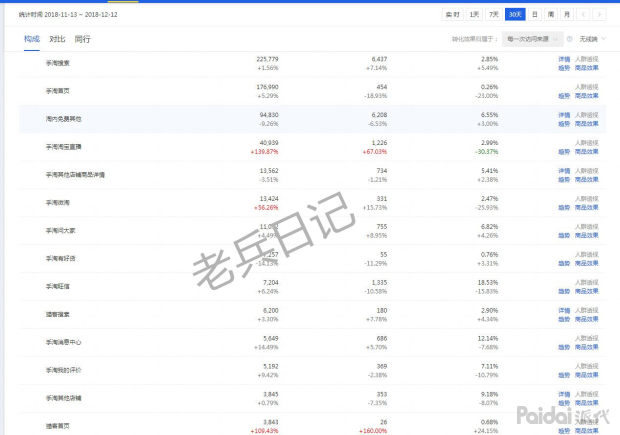Click 商品效果 link in 手淘微淘 row

click(586, 208)
